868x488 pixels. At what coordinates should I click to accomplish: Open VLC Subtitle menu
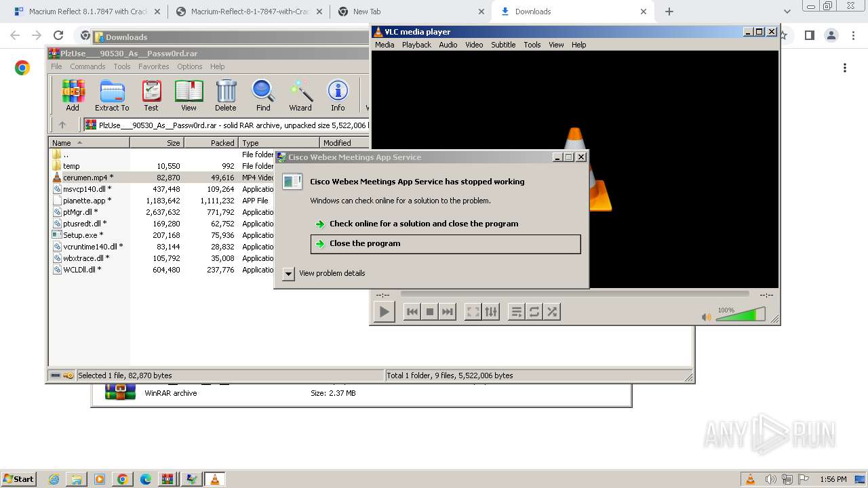pos(503,45)
